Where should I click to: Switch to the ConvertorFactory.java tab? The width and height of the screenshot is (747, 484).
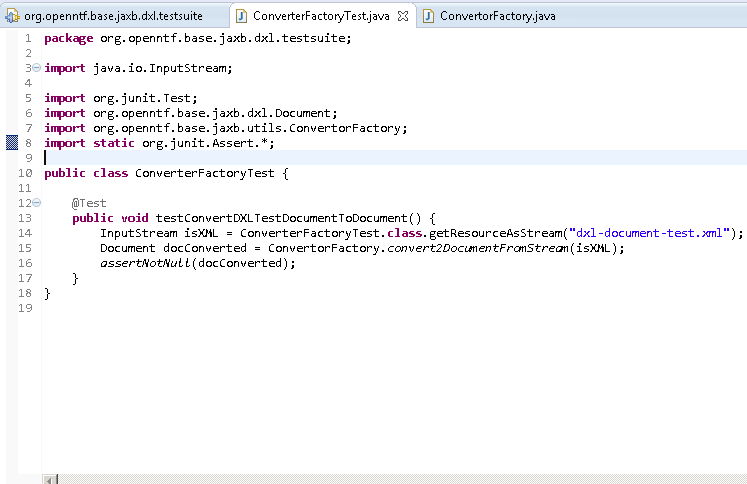[x=497, y=16]
